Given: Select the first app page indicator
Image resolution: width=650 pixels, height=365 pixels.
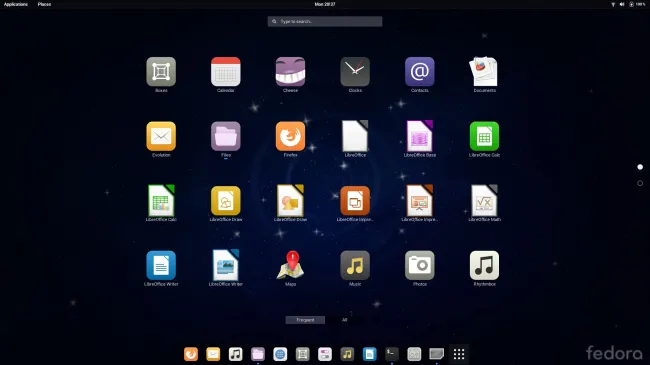Looking at the screenshot, I should (x=640, y=167).
